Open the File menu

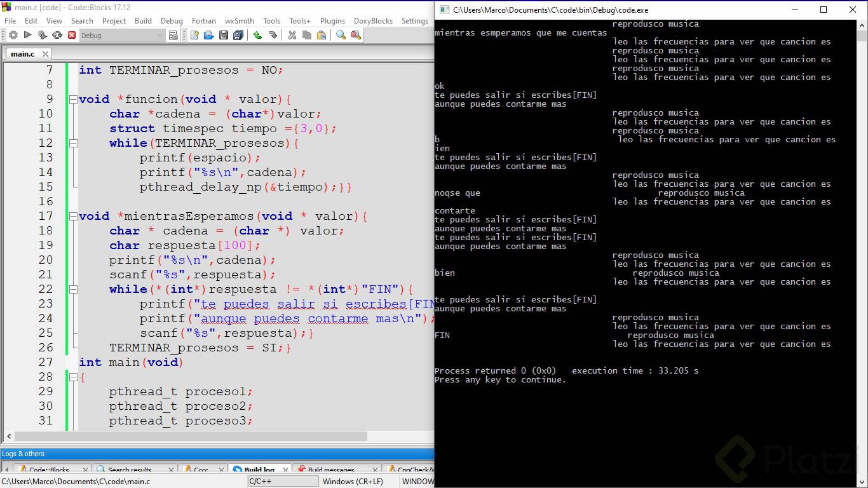(x=10, y=21)
